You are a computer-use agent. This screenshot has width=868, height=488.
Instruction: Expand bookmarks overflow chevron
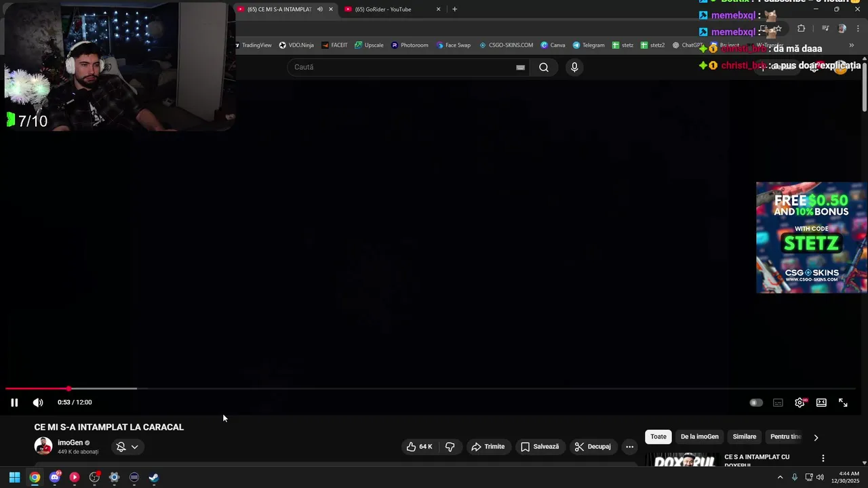852,45
